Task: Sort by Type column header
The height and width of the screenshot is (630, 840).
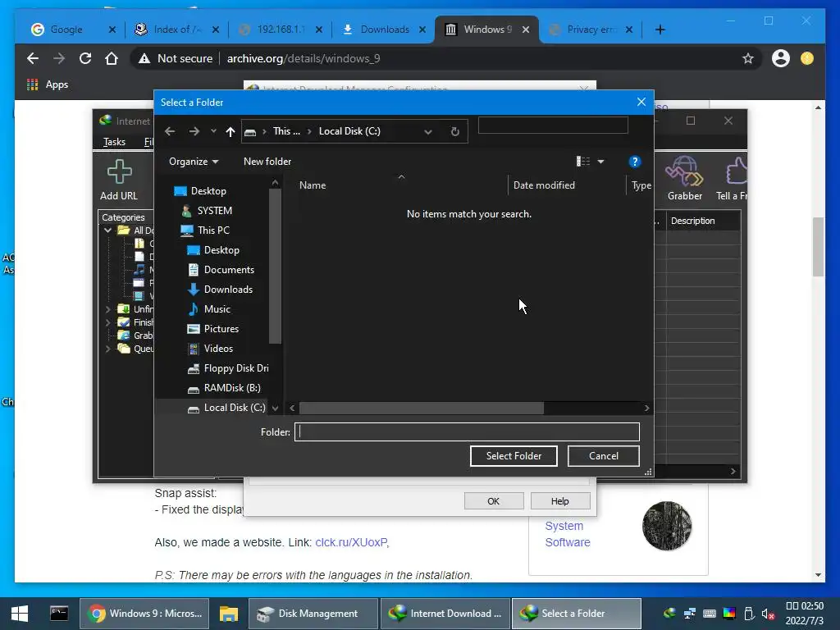Action: (x=641, y=185)
